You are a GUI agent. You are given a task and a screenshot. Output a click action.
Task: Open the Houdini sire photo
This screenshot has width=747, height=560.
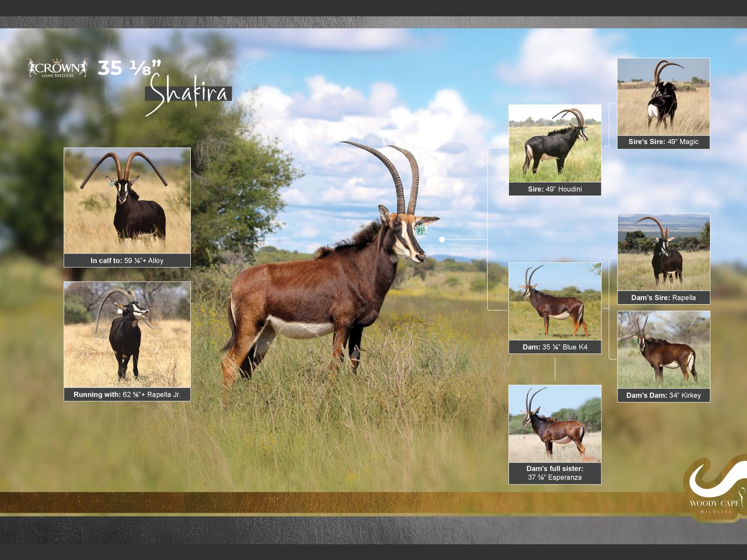pos(554,143)
